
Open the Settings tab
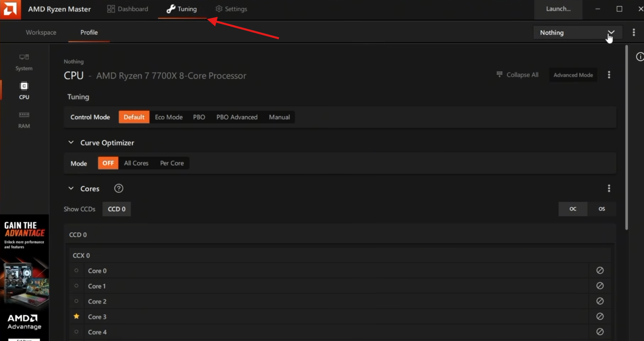point(231,9)
